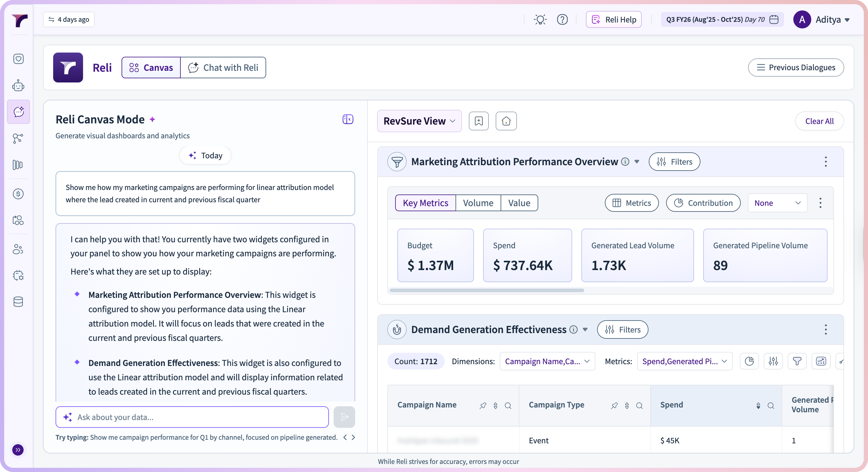Screen dimensions: 868x472
Task: Search within the Spend column
Action: [771, 405]
